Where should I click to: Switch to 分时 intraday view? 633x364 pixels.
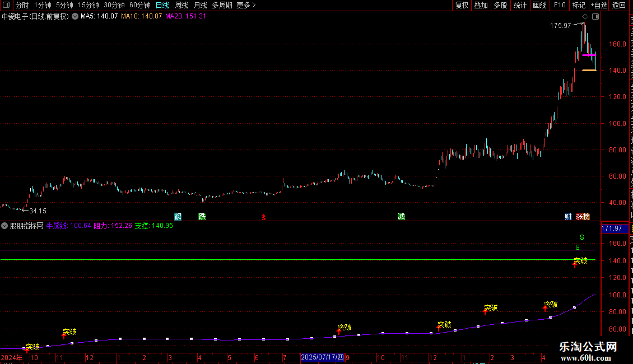coord(22,5)
